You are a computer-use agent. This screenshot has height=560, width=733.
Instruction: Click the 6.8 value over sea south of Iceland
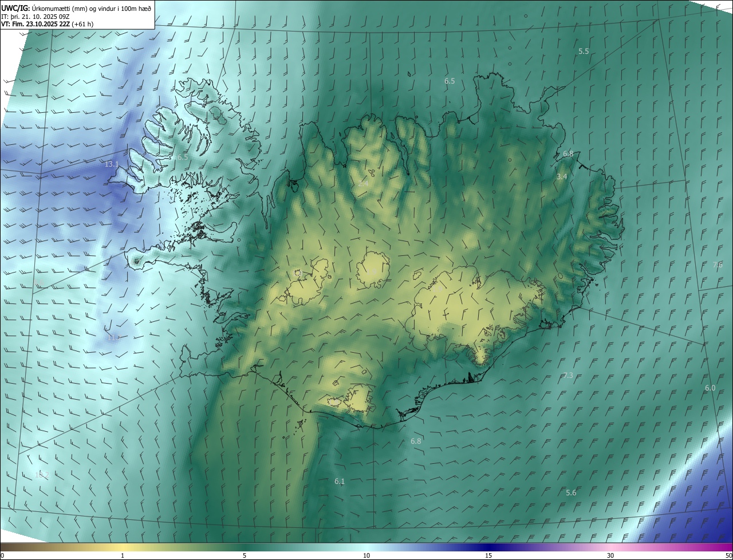coord(416,441)
